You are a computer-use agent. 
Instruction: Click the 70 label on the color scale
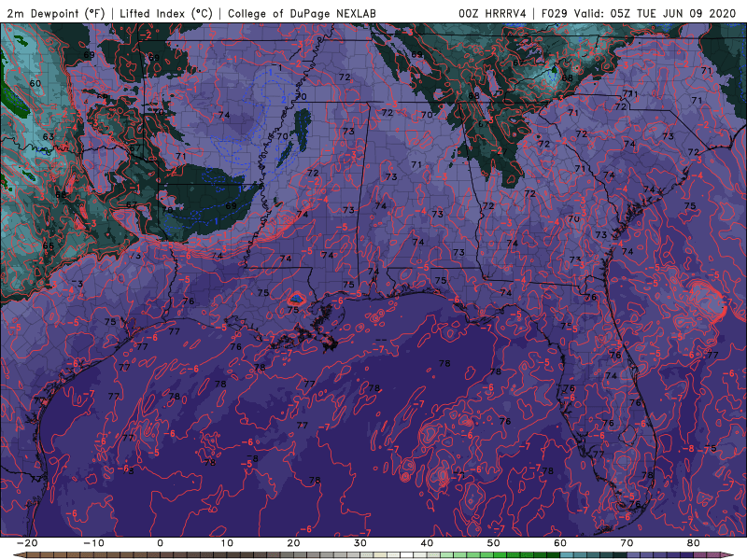click(627, 543)
